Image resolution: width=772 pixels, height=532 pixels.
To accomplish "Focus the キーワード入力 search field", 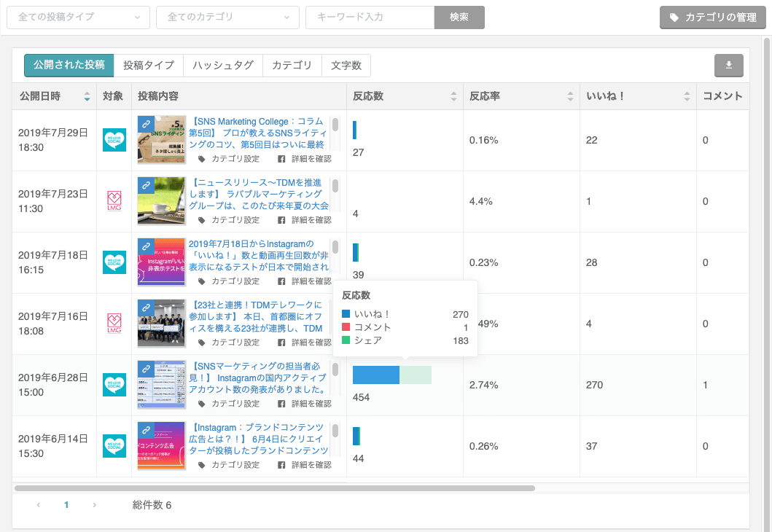I will coord(370,17).
